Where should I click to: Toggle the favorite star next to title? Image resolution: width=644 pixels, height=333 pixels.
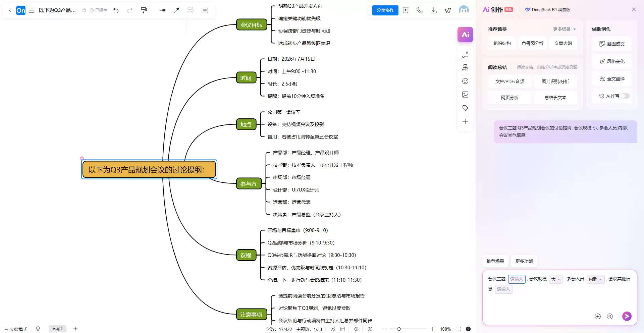(84, 10)
